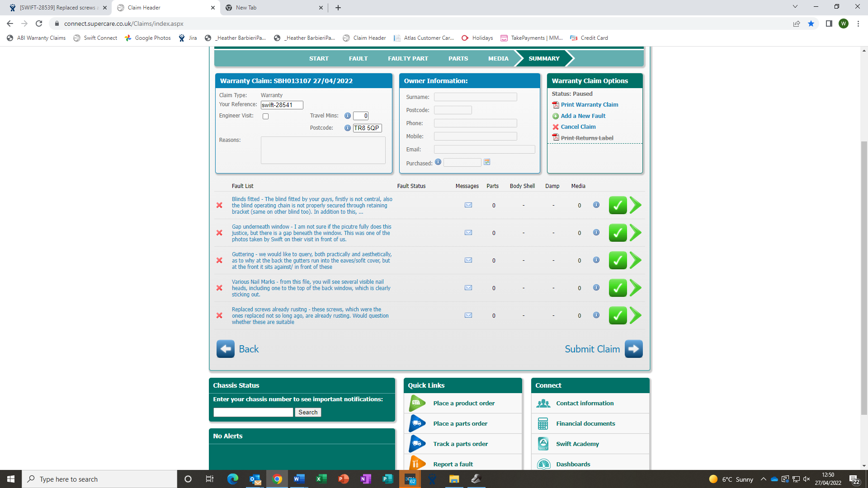The width and height of the screenshot is (868, 488).
Task: Click green arrow for Various Nail Marks fault
Action: tap(635, 288)
